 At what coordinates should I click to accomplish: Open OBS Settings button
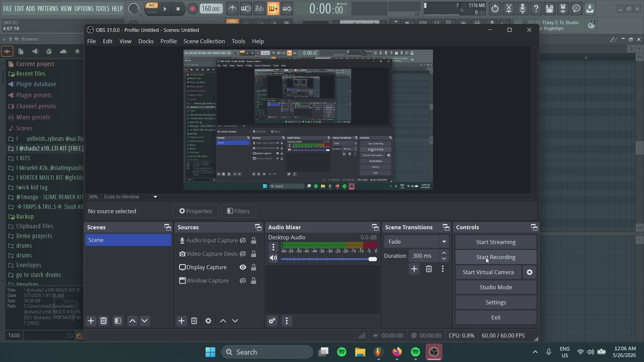[x=496, y=303]
